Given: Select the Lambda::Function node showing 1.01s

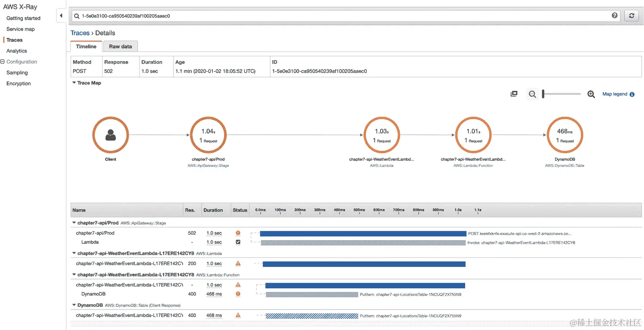Looking at the screenshot, I should click(x=473, y=135).
